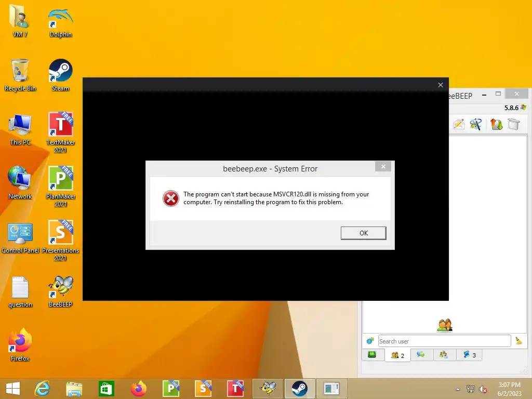This screenshot has width=532, height=399.
Task: Select the VM 7 folder on the desktop
Action: click(20, 20)
